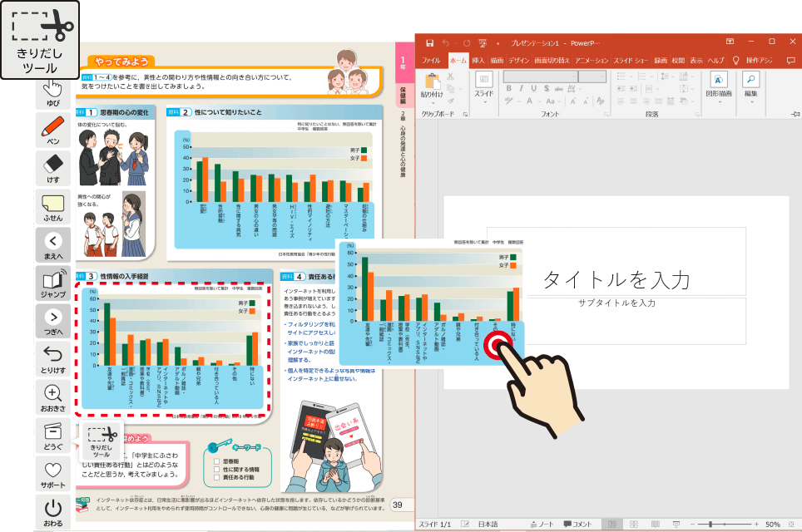The width and height of the screenshot is (802, 532).
Task: Toggle strikethrough in font group
Action: 559,88
